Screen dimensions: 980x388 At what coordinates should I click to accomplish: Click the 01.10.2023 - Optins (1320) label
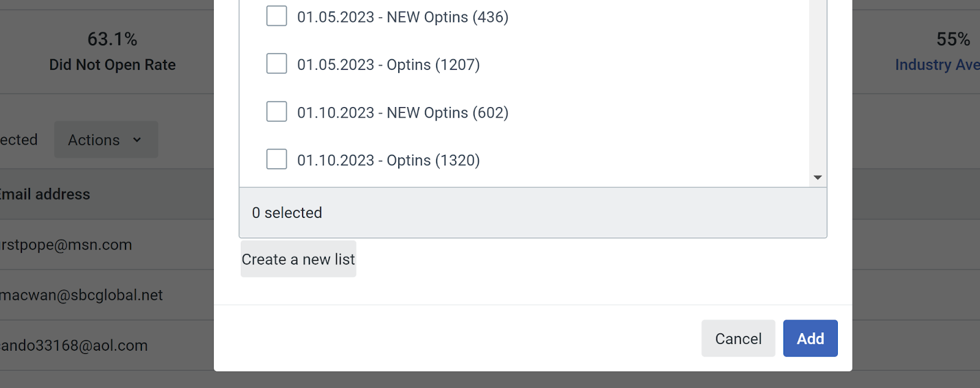[x=388, y=160]
